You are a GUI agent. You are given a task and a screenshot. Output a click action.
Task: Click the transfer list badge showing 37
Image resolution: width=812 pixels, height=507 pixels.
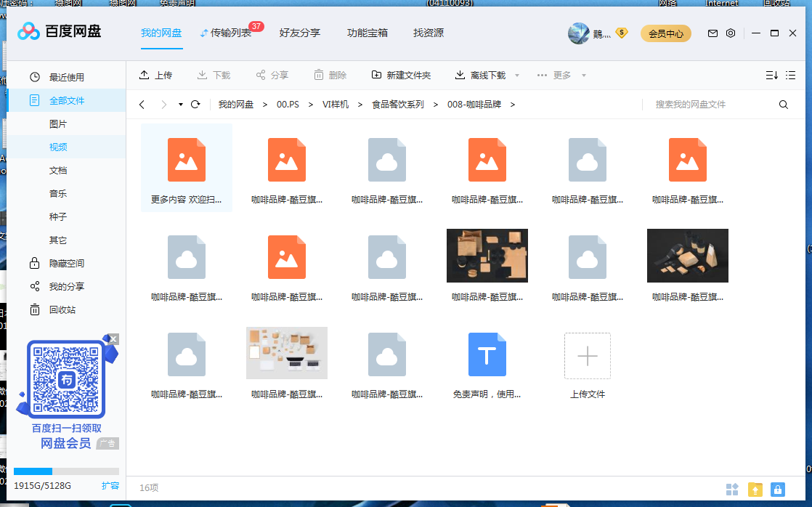256,26
